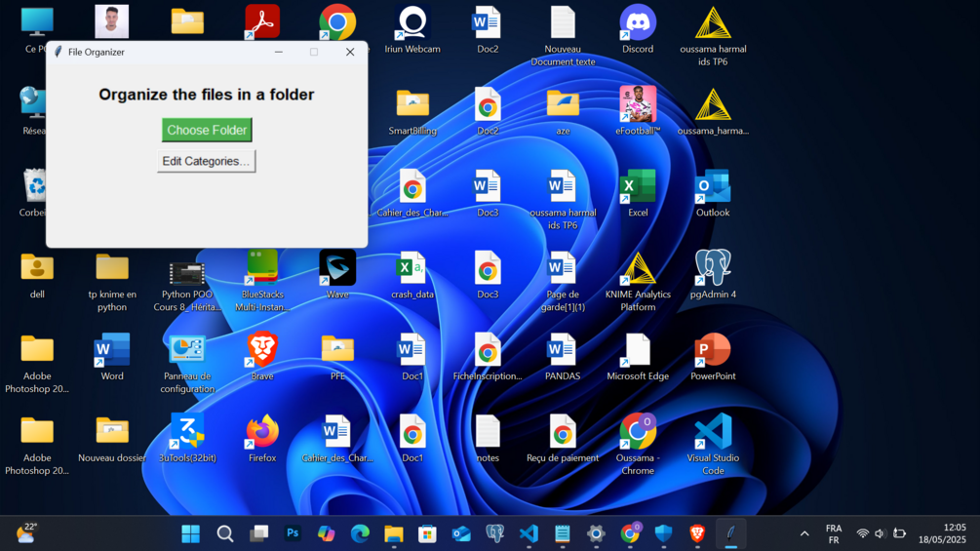Select the Visual Studio Code desktop shortcut
This screenshot has width=980, height=551.
pyautogui.click(x=713, y=446)
